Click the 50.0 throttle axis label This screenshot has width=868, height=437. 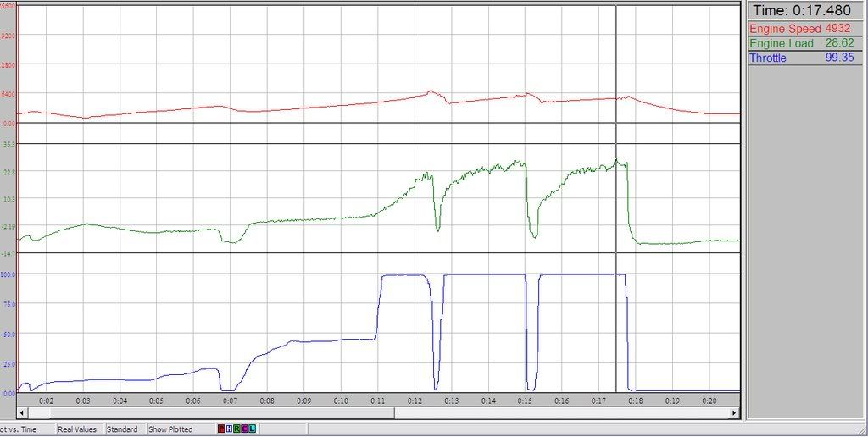click(x=9, y=334)
